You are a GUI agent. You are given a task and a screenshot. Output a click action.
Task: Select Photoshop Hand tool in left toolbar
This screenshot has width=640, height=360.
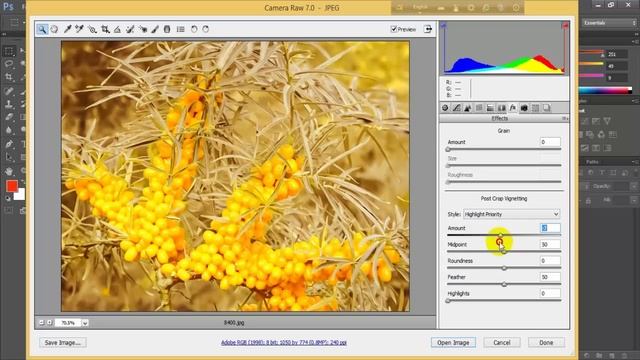(9, 171)
